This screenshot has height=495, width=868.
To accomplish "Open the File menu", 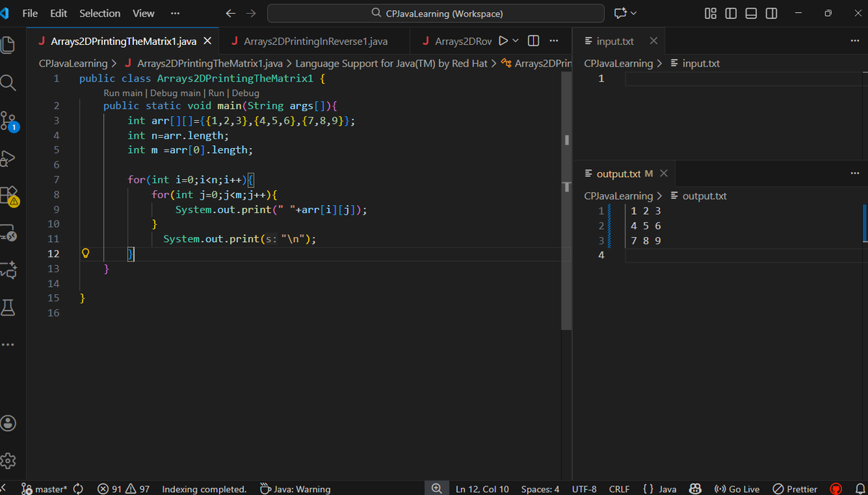I will [30, 13].
